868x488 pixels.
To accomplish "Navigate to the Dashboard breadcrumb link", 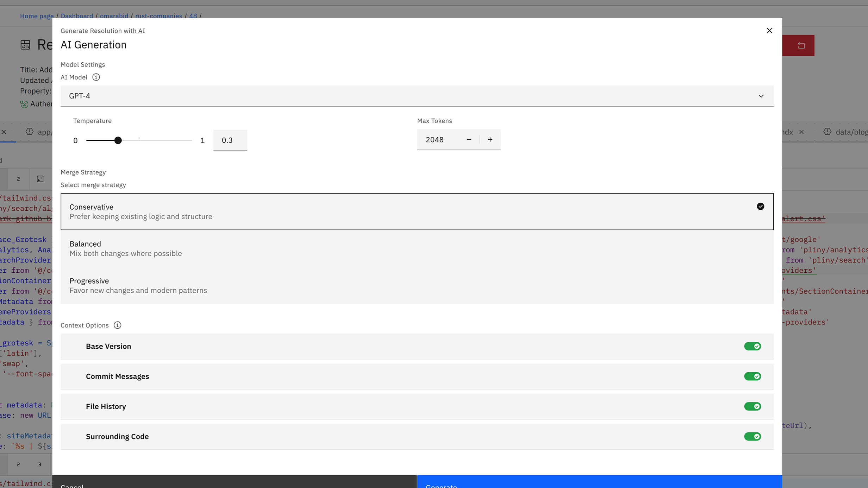I will coord(77,16).
